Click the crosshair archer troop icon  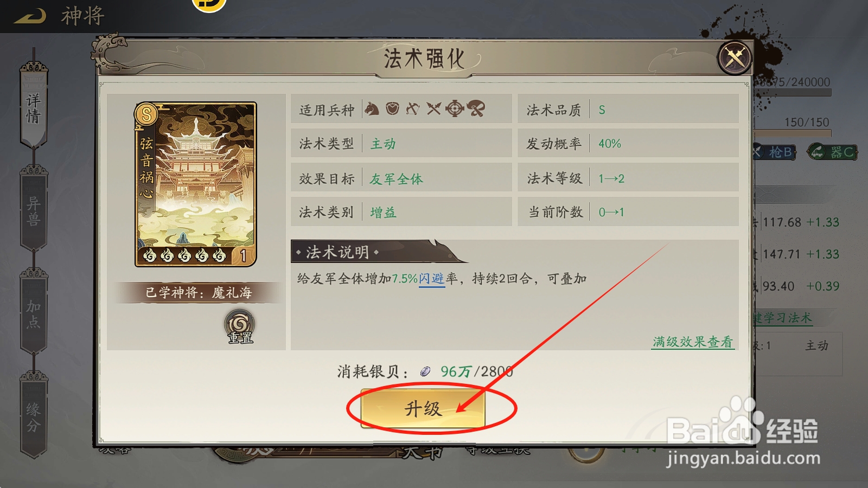[x=455, y=109]
